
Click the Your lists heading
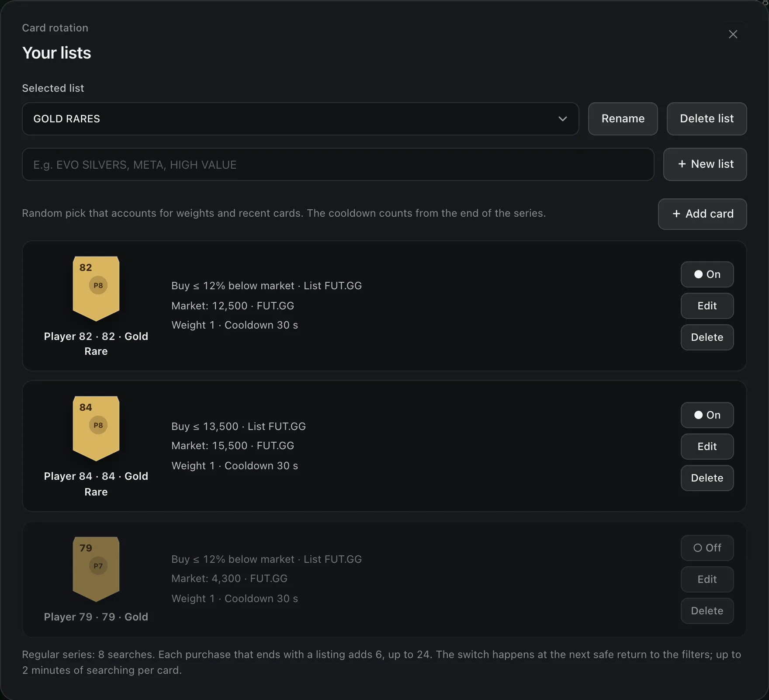(x=57, y=53)
